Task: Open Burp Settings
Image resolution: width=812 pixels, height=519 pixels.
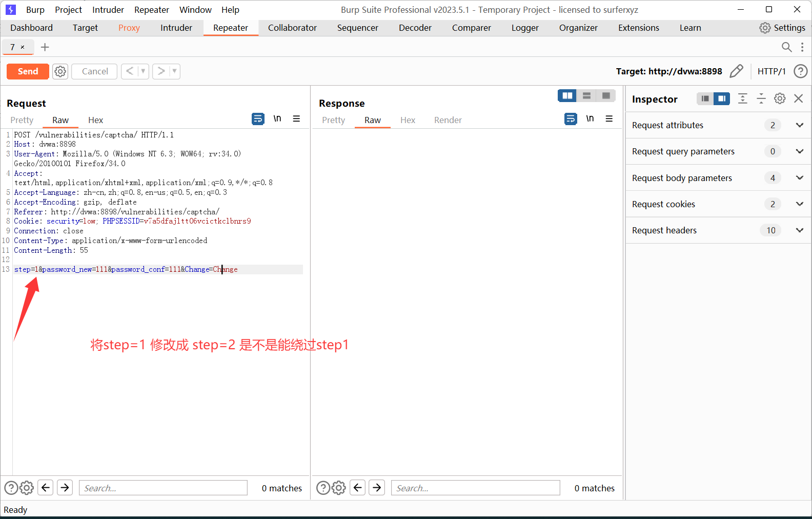Action: tap(782, 28)
